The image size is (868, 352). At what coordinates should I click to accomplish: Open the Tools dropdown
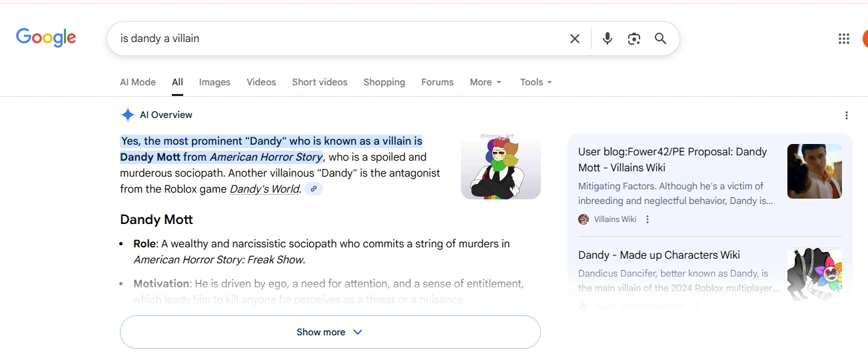coord(536,82)
